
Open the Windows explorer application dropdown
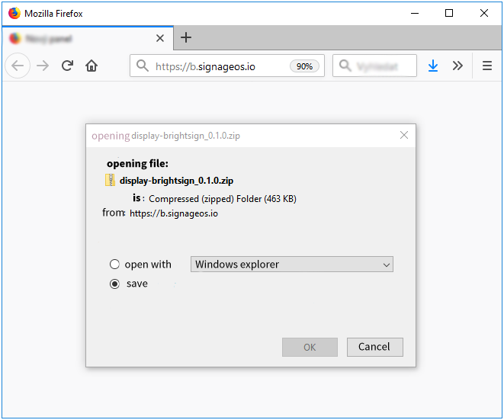click(x=292, y=265)
